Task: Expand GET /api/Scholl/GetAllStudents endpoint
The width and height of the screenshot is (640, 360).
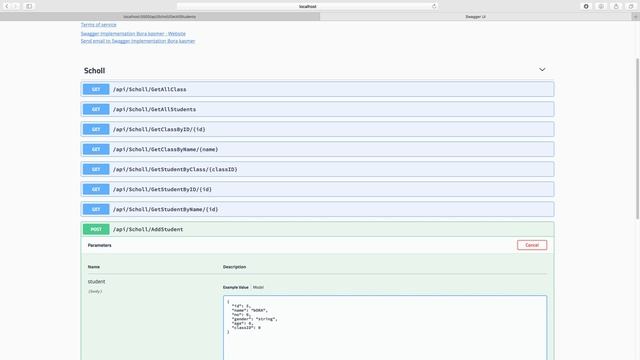Action: pyautogui.click(x=317, y=109)
